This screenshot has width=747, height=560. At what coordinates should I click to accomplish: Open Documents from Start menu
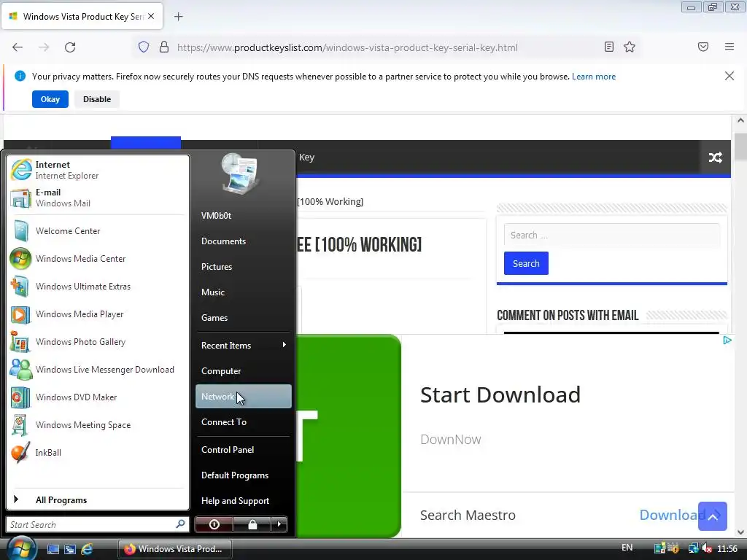click(243, 241)
